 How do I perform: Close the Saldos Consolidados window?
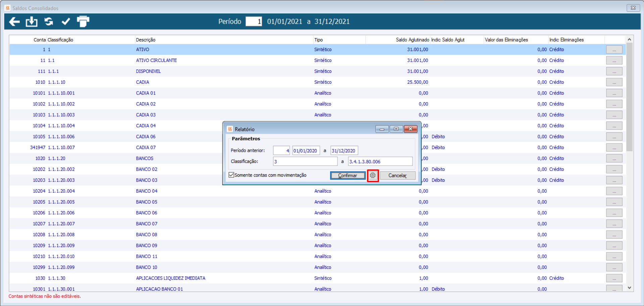coord(633,8)
